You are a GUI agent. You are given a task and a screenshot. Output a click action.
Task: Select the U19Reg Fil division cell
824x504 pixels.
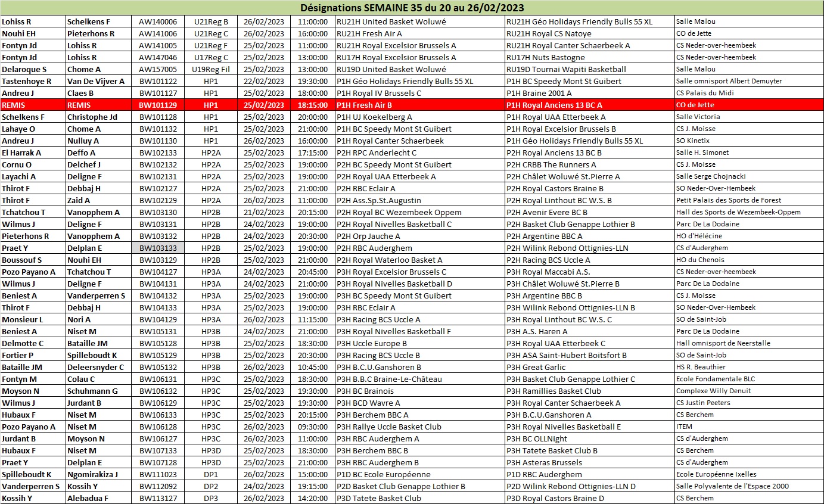(211, 69)
